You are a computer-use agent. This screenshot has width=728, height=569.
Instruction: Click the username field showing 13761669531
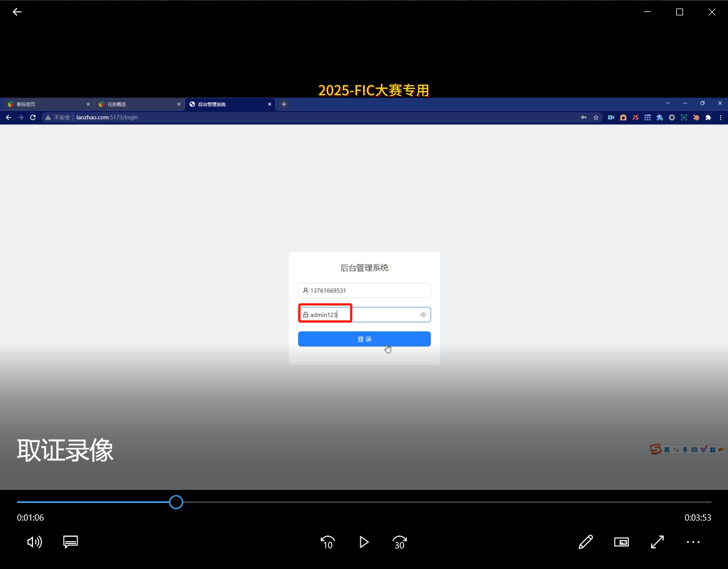364,290
